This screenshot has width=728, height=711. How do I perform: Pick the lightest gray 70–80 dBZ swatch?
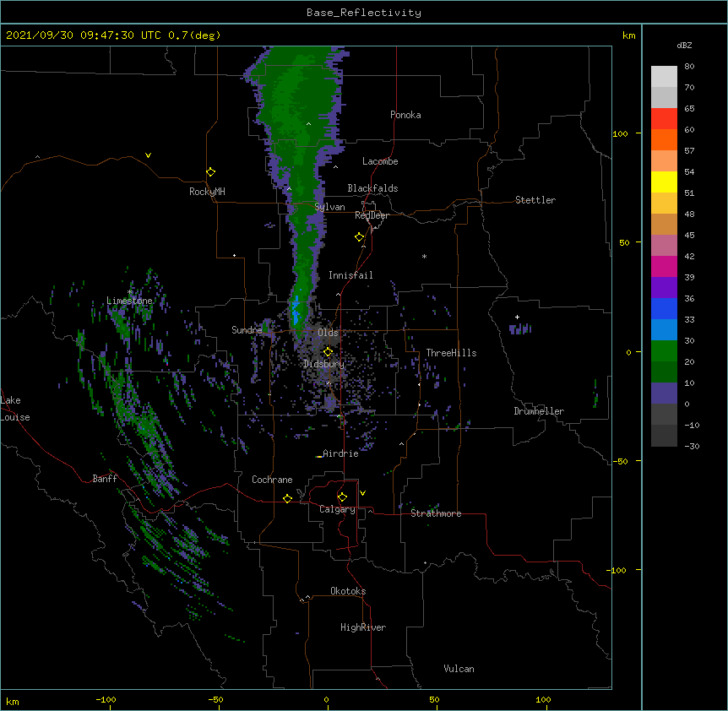tap(664, 77)
